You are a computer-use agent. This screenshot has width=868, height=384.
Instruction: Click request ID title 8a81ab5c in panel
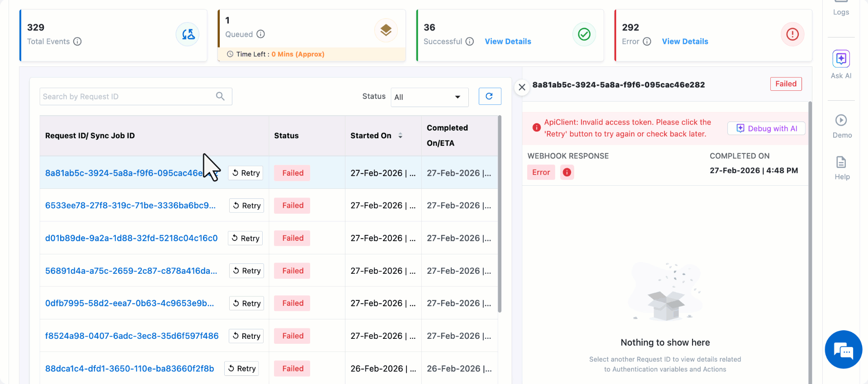(x=618, y=84)
